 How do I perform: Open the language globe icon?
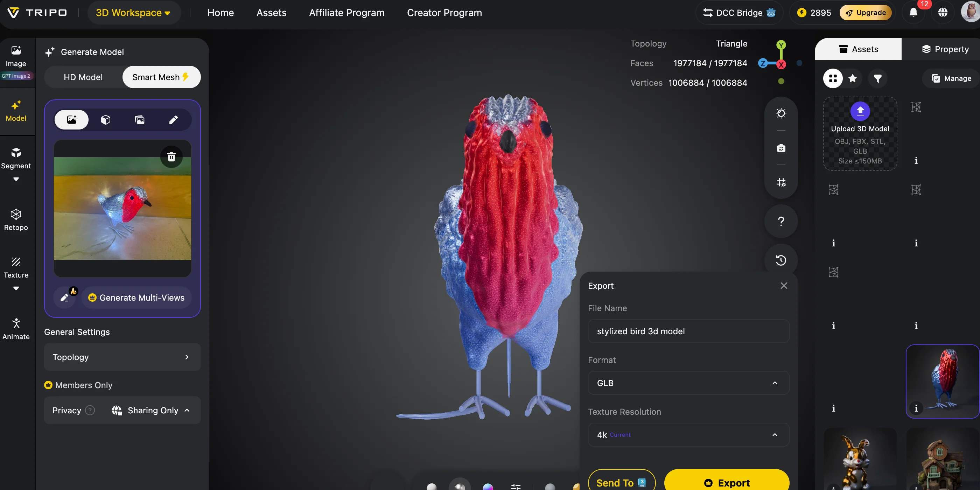(x=942, y=13)
